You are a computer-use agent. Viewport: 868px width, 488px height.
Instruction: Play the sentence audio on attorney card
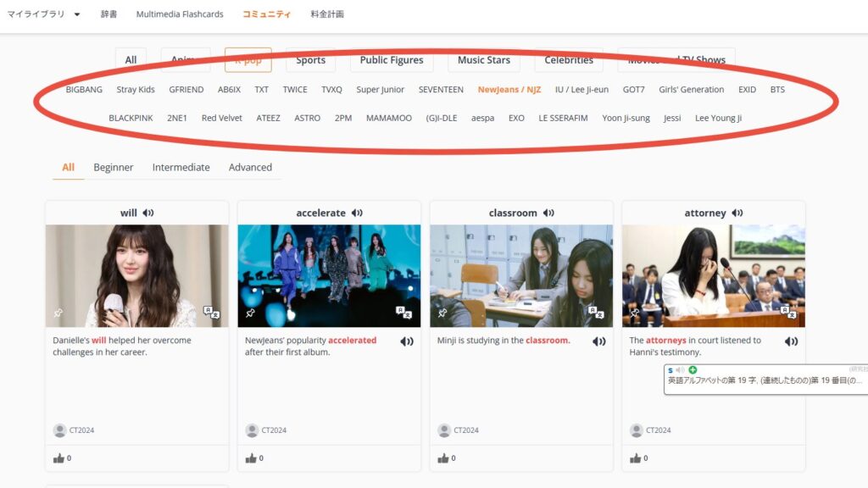pos(791,341)
